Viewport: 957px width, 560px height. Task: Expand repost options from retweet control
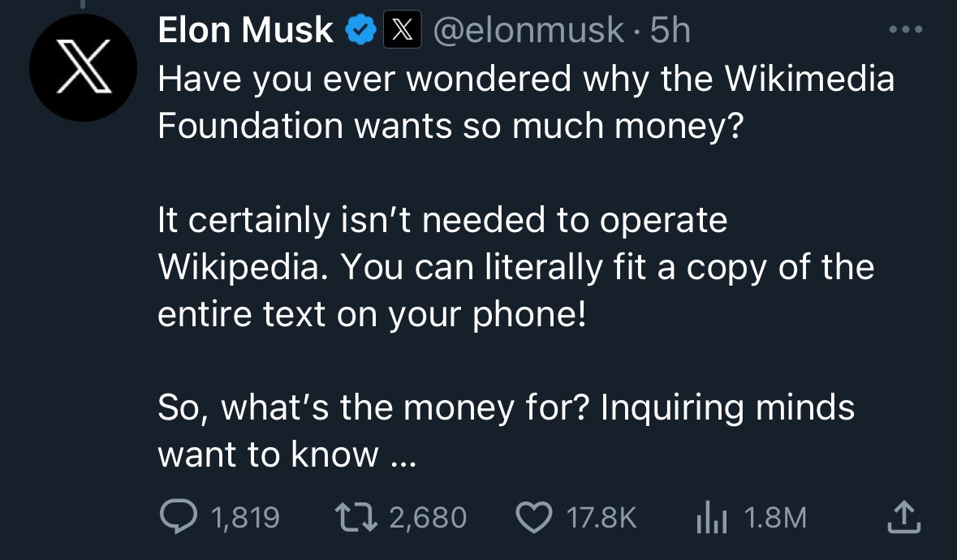tap(356, 516)
